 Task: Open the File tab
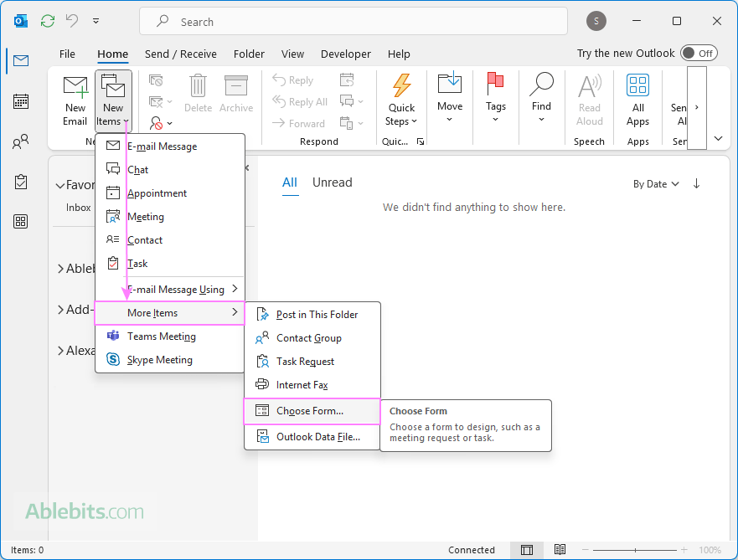coord(67,54)
